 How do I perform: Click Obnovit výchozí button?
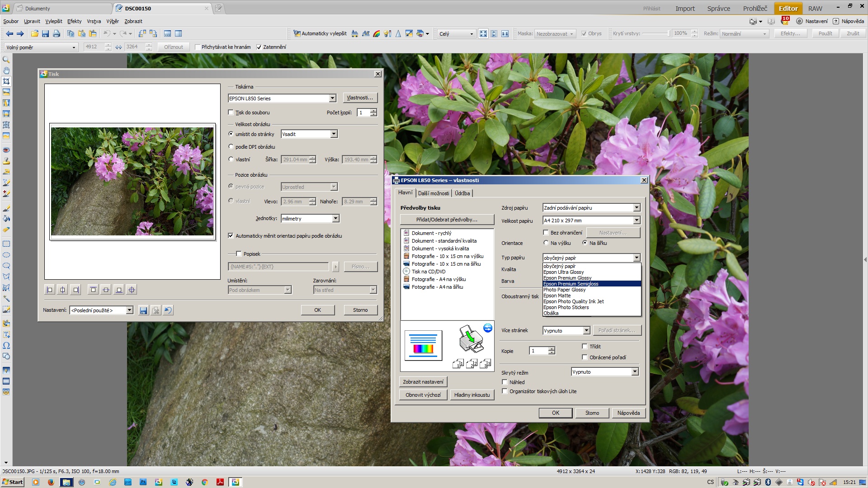pos(423,395)
